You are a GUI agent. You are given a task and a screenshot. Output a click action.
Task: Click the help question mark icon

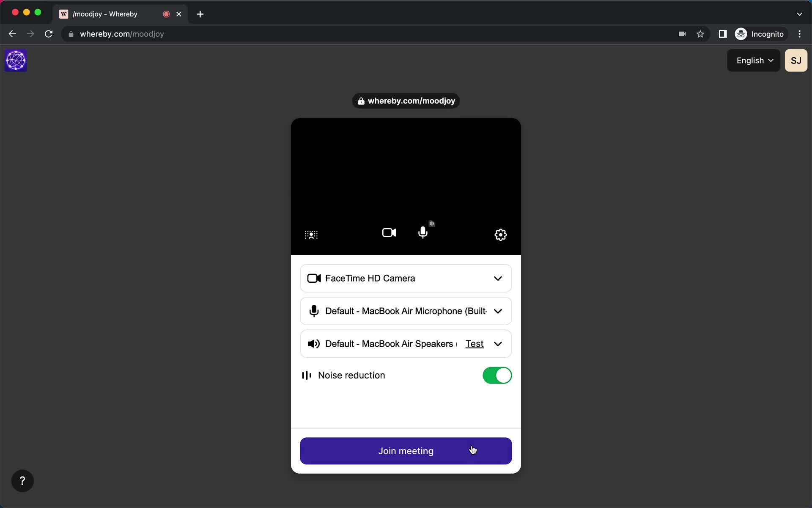click(x=22, y=480)
